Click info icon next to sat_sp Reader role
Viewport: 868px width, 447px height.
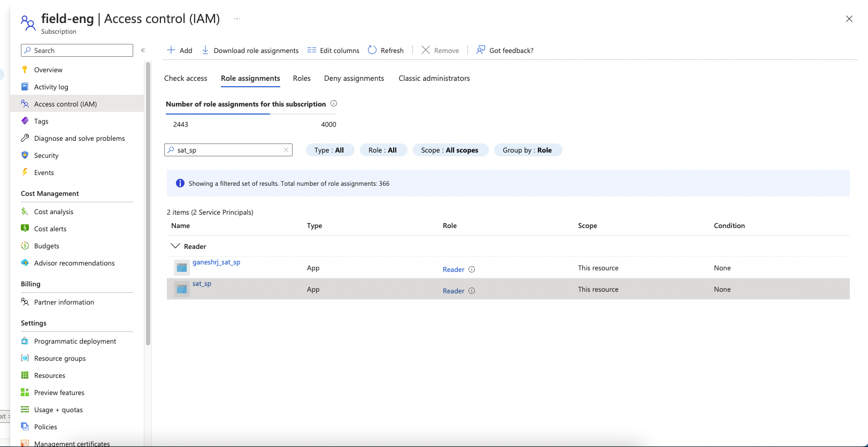pyautogui.click(x=472, y=291)
